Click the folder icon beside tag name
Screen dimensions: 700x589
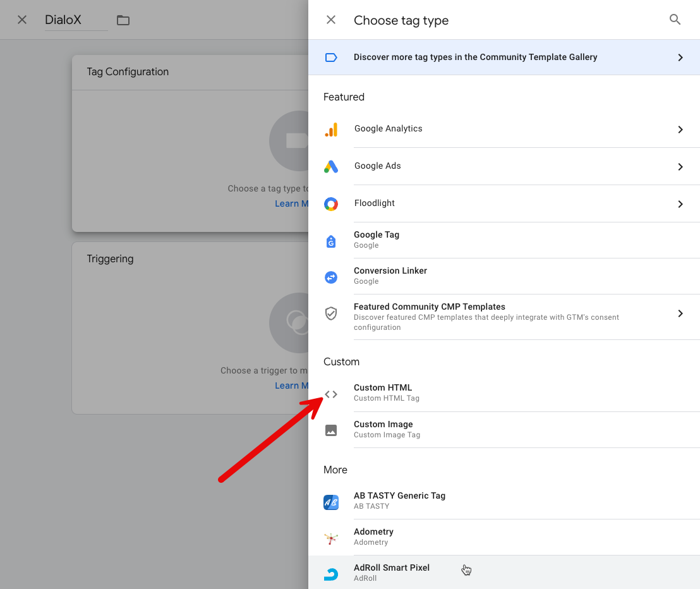coord(123,20)
